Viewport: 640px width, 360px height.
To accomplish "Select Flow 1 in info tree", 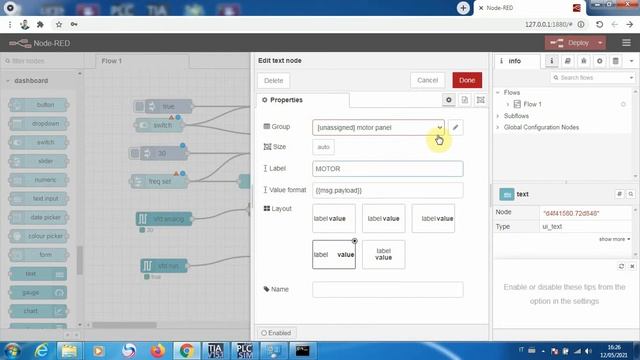I will (532, 104).
